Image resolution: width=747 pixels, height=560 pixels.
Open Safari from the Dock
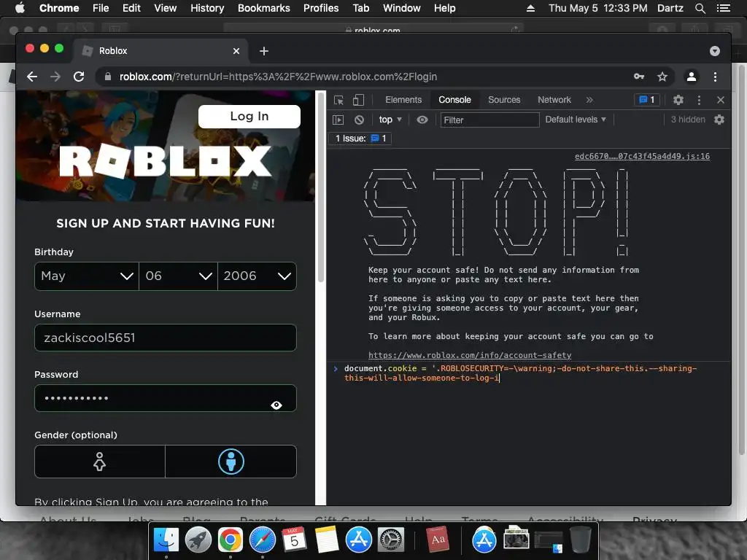tap(263, 540)
